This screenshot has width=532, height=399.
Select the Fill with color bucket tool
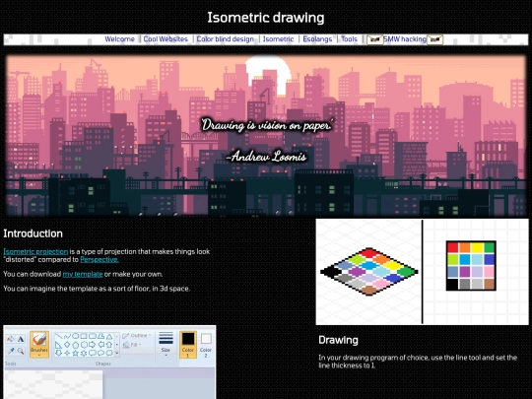(x=11, y=339)
